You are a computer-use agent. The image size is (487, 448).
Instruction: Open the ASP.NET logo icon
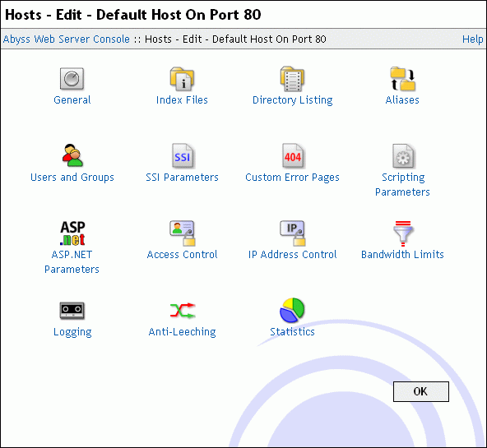tap(72, 233)
